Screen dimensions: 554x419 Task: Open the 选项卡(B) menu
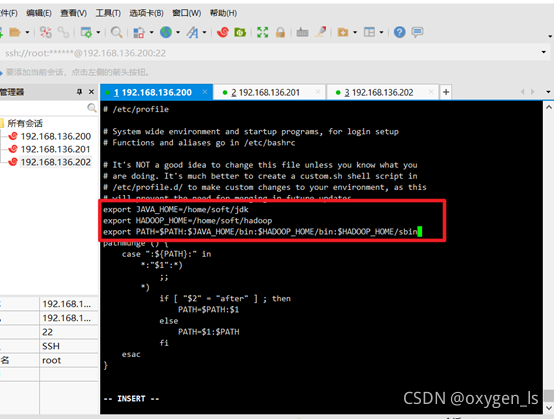tap(147, 13)
